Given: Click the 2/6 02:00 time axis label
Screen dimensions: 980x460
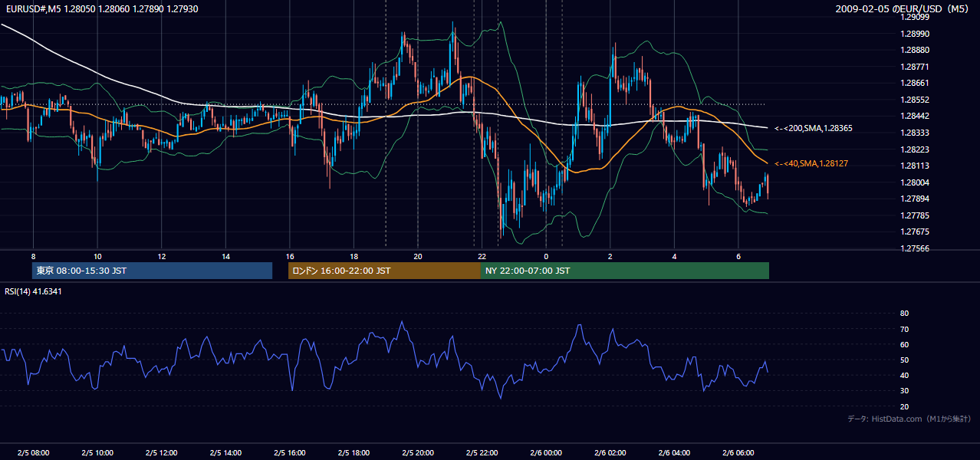Looking at the screenshot, I should click(x=610, y=453).
